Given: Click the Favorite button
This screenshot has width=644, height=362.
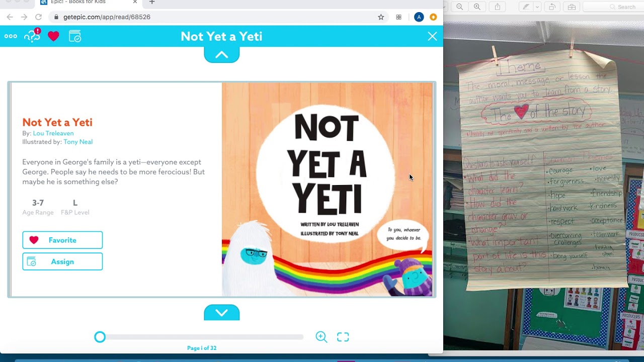Looking at the screenshot, I should pyautogui.click(x=62, y=240).
